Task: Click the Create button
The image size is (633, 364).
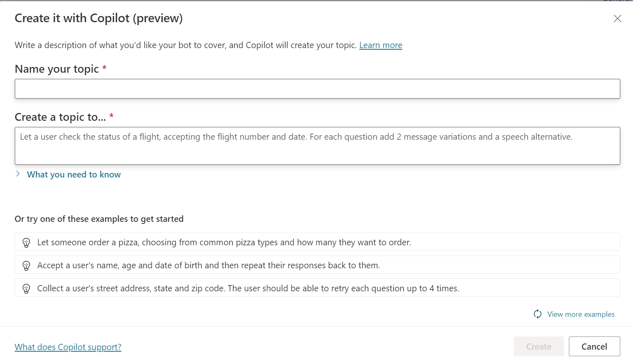Action: [538, 346]
